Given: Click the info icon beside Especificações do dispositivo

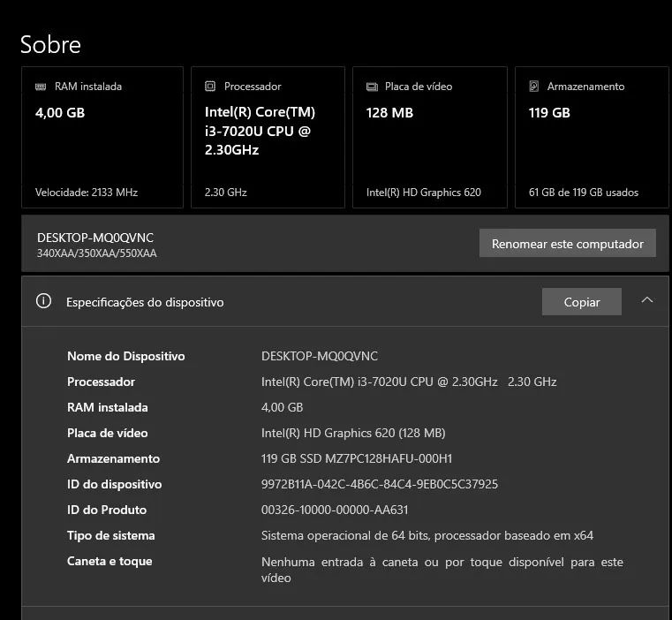Looking at the screenshot, I should pyautogui.click(x=44, y=301).
